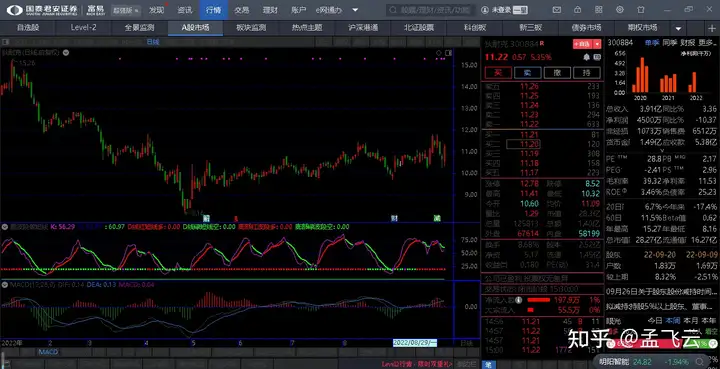Open the 交易 trading menu
Viewport: 720px width, 369px height.
coord(242,10)
